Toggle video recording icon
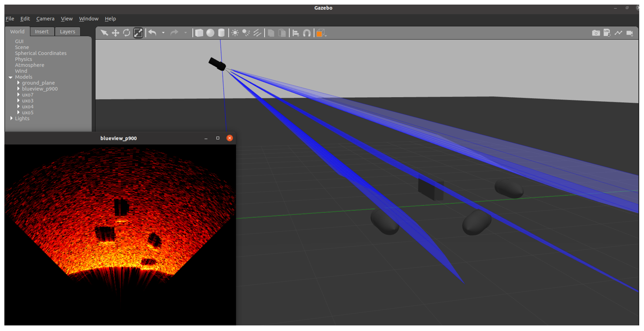The height and width of the screenshot is (331, 644). (629, 33)
